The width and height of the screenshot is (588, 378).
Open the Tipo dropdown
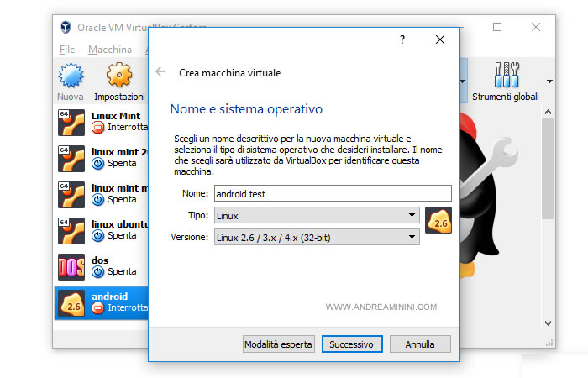click(317, 215)
